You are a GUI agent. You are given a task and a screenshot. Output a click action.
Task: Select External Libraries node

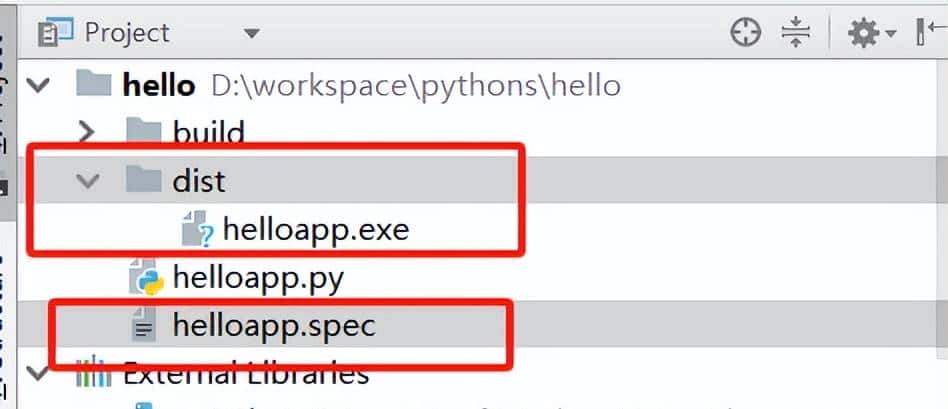tap(246, 374)
